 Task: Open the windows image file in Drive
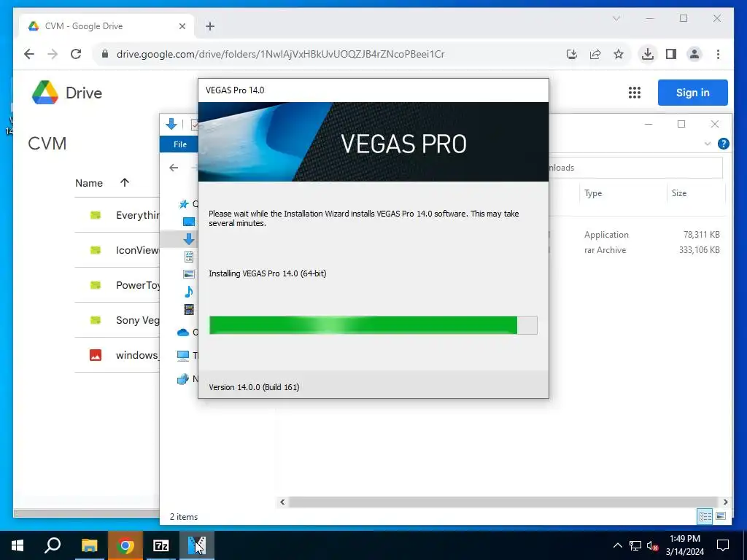tap(117, 355)
